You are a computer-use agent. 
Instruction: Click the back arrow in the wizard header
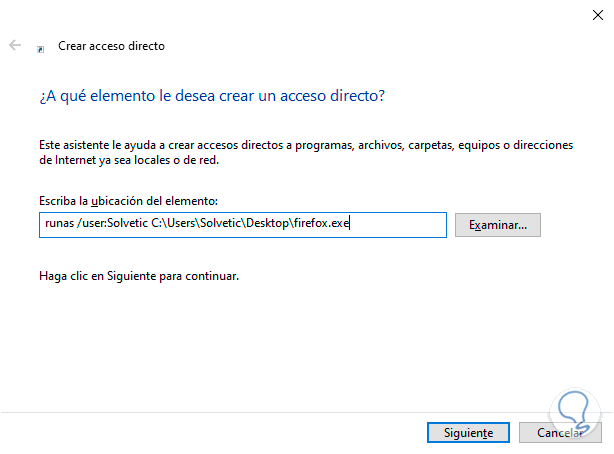coord(15,46)
